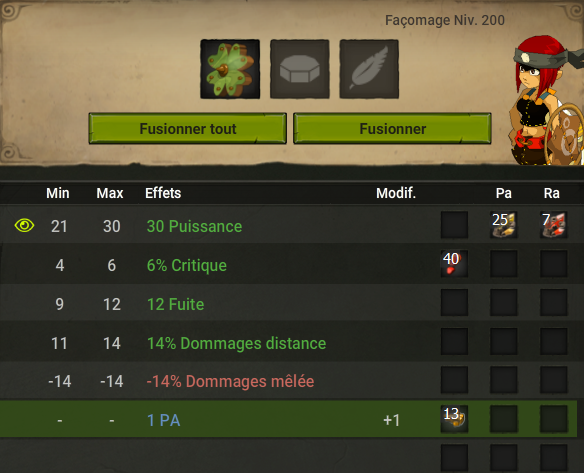Click empty Ra rune slot for Critique
This screenshot has height=473, width=584.
point(553,264)
